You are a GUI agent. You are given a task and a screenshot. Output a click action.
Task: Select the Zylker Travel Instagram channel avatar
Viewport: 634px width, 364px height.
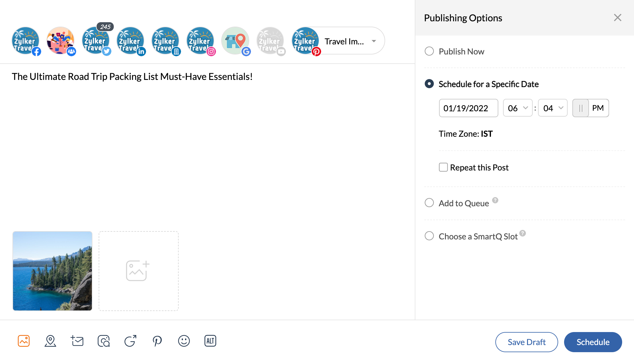coord(200,41)
